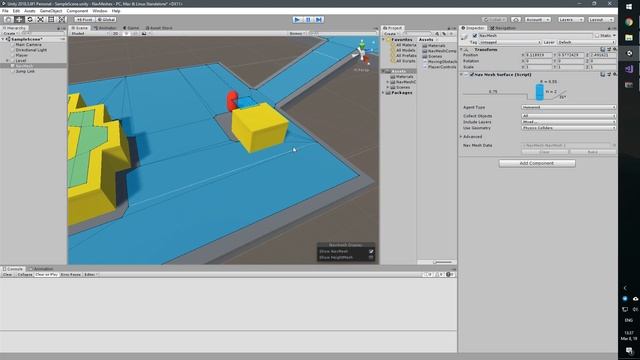Select the Rotate tool in the toolbar
Image resolution: width=640 pixels, height=360 pixels.
29,20
